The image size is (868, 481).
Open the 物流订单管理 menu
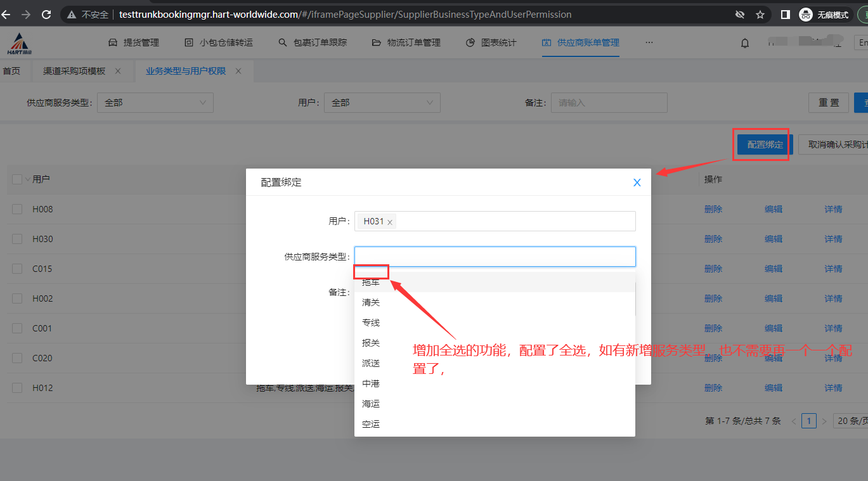click(x=406, y=42)
